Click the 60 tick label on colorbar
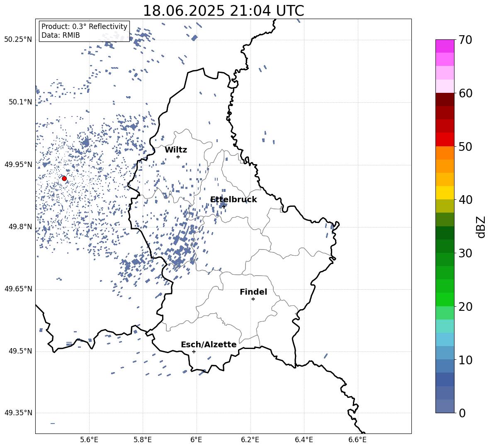This screenshot has width=491, height=448. [x=465, y=93]
